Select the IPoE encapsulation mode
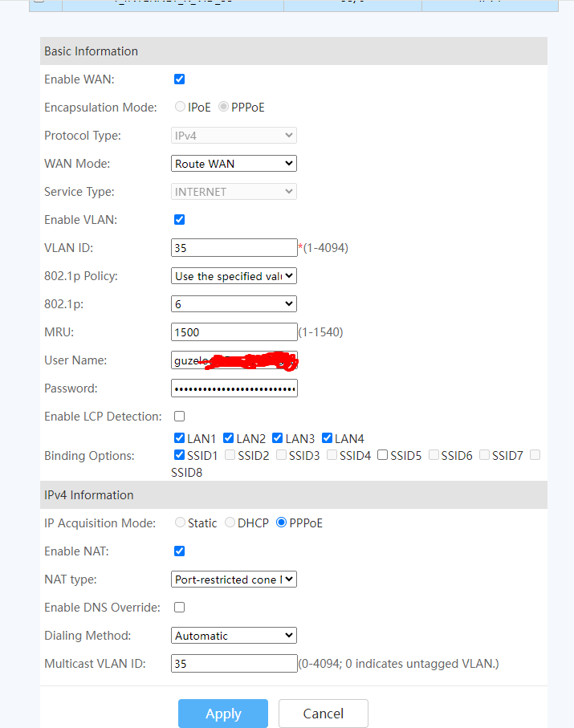This screenshot has width=574, height=728. point(180,107)
